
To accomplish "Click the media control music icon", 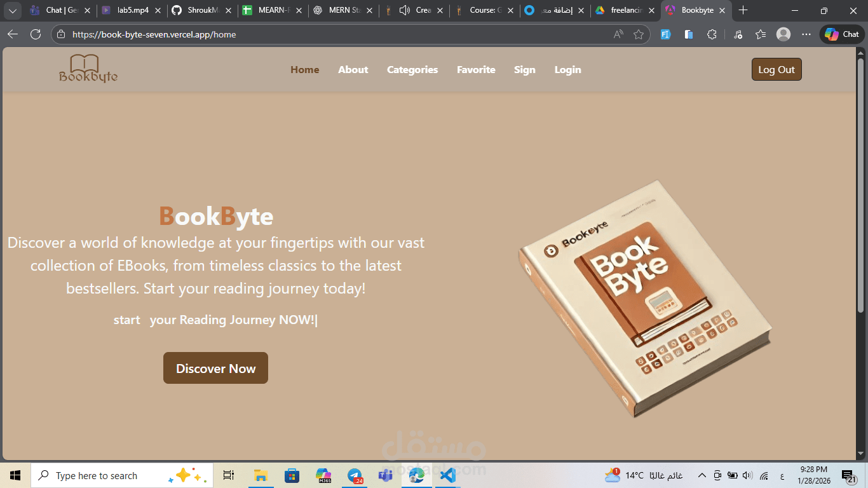I will pos(738,34).
